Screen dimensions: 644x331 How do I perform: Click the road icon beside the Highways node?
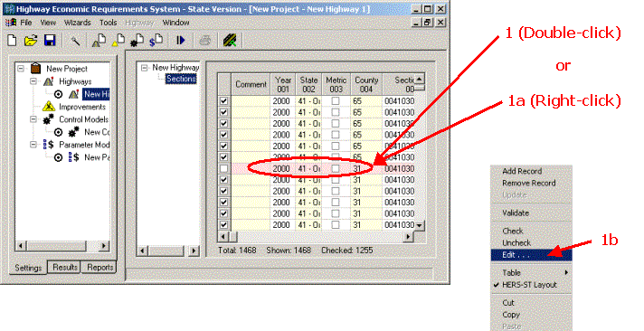coord(49,81)
